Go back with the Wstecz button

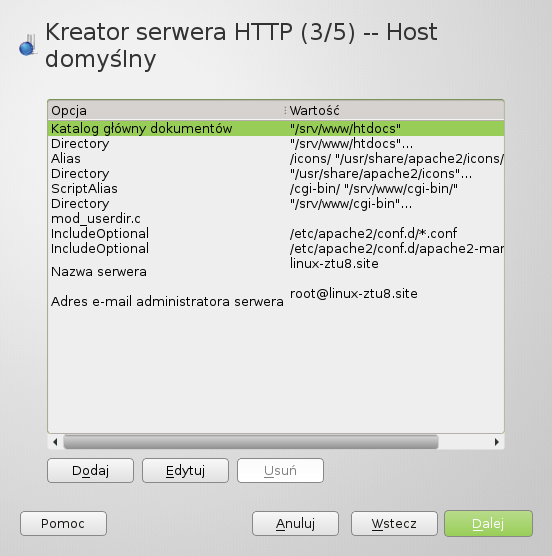(394, 523)
